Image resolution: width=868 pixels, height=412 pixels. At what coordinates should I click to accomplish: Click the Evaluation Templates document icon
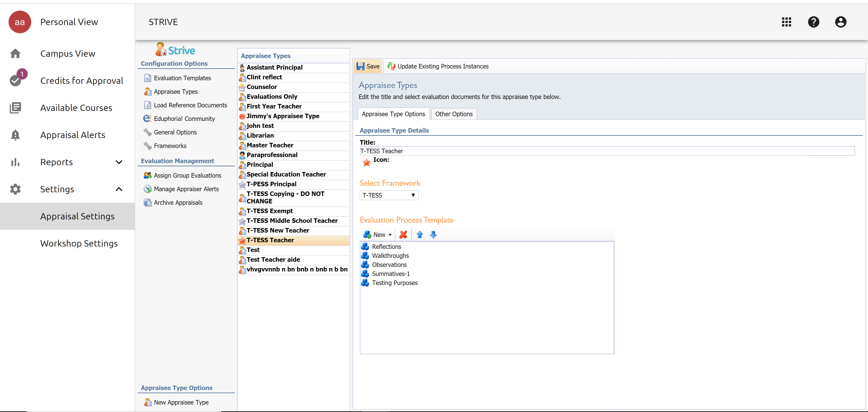point(148,78)
